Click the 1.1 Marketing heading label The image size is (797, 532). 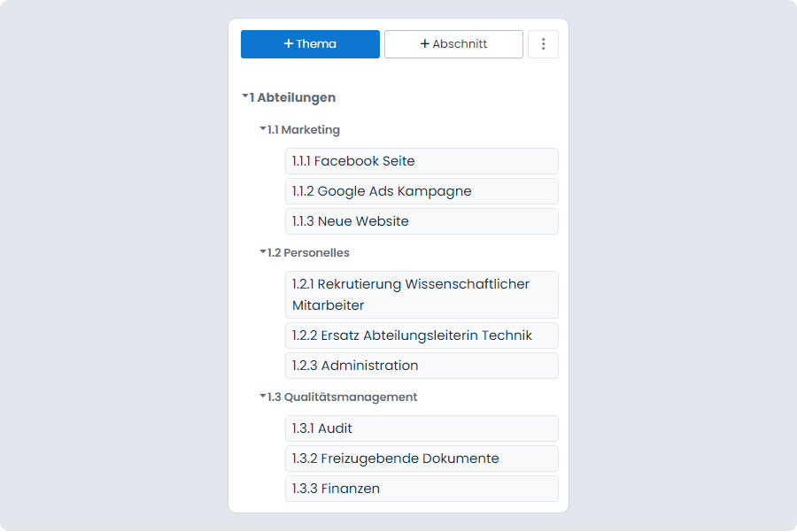click(304, 130)
